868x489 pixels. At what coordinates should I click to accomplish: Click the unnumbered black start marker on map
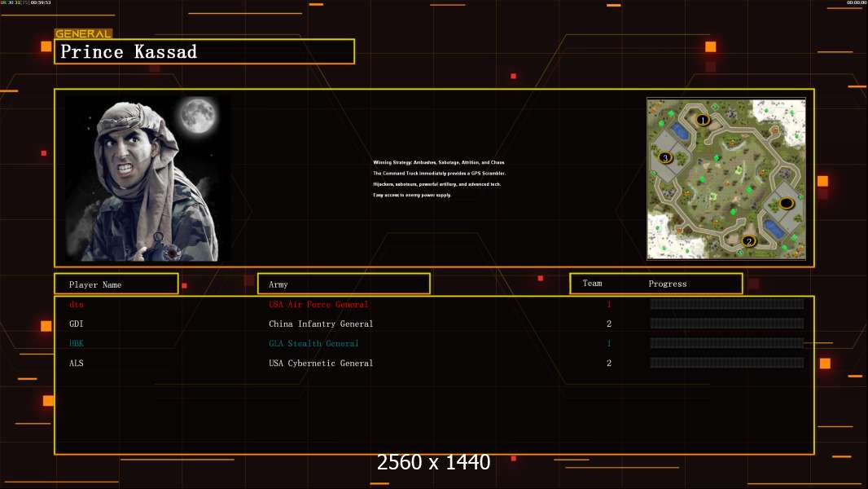click(x=786, y=203)
